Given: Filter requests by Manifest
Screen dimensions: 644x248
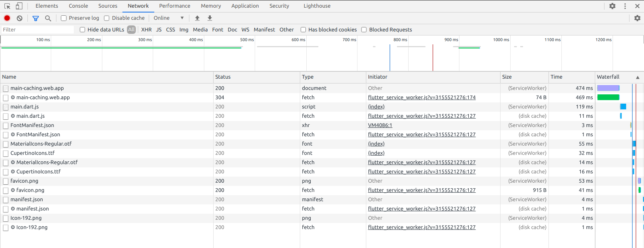Looking at the screenshot, I should (x=264, y=30).
